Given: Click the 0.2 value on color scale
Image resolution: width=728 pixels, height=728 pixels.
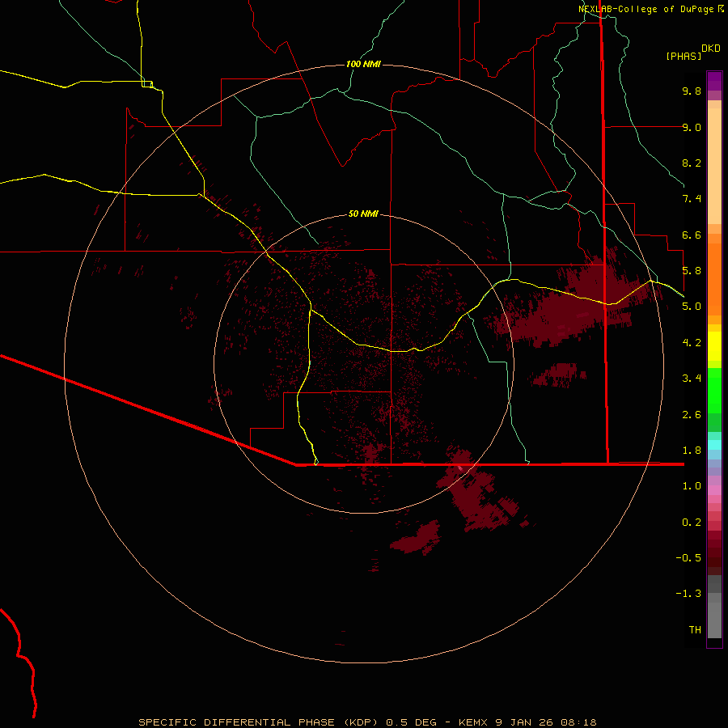Looking at the screenshot, I should click(x=692, y=523).
